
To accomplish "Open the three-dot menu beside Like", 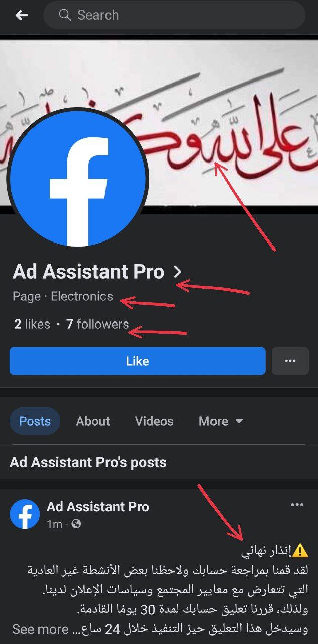I will tap(290, 361).
